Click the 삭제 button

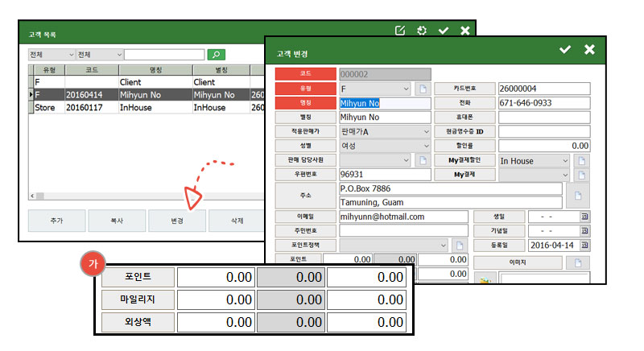237,221
